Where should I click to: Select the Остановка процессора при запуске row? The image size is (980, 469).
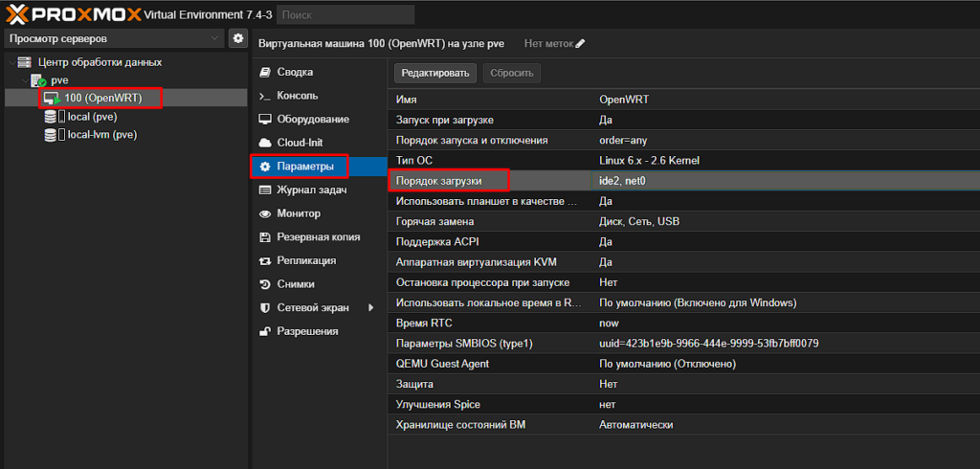[683, 282]
